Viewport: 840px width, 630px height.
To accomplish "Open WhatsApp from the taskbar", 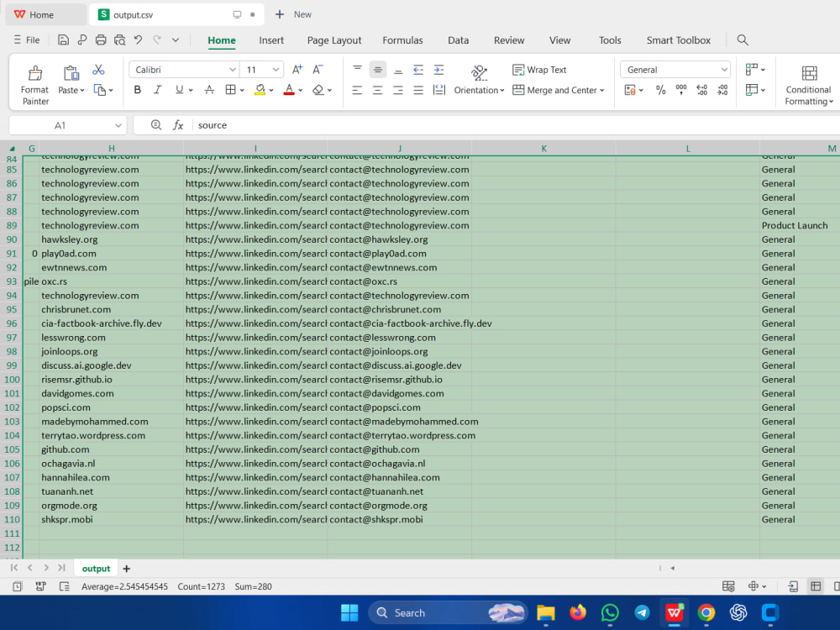I will click(610, 612).
